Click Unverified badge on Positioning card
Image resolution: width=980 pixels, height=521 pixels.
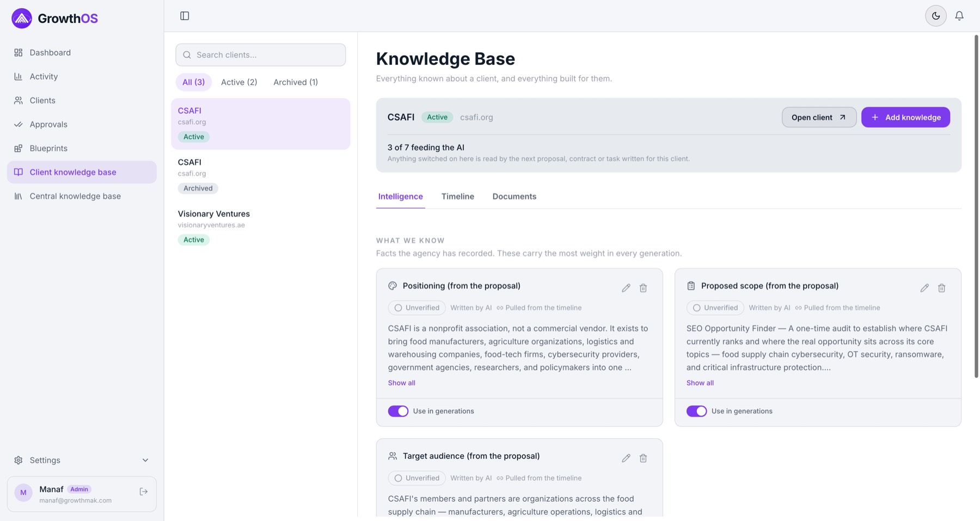(417, 308)
